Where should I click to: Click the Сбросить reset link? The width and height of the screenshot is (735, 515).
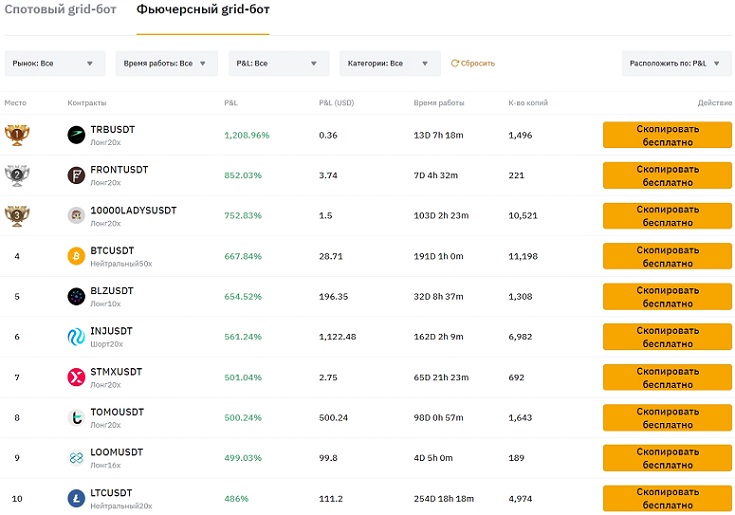pyautogui.click(x=473, y=63)
